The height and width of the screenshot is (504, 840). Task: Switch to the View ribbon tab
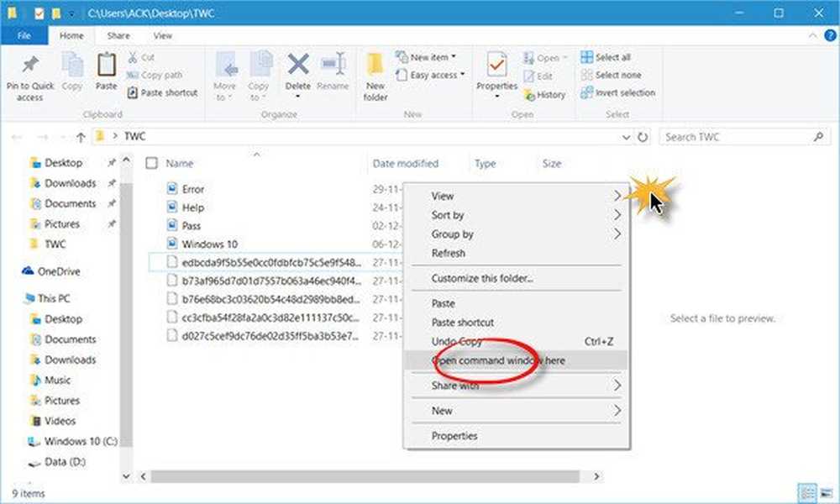pyautogui.click(x=162, y=36)
